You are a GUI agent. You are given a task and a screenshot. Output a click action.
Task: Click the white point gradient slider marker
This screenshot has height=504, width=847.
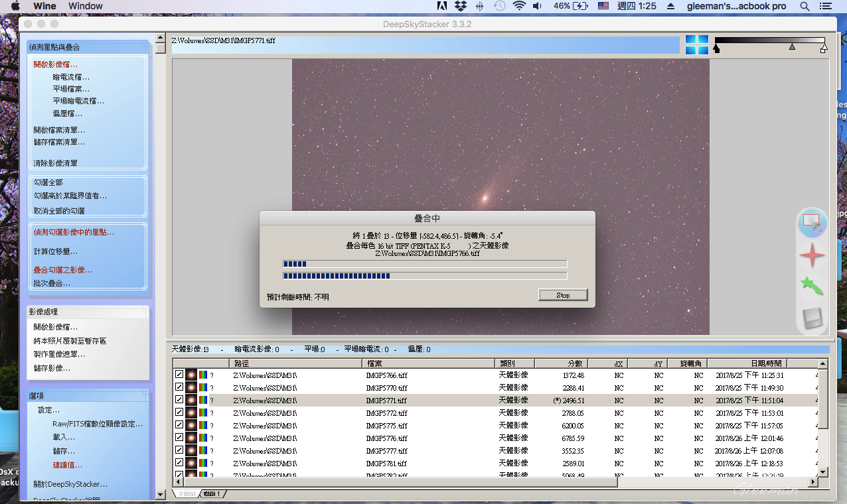(824, 48)
